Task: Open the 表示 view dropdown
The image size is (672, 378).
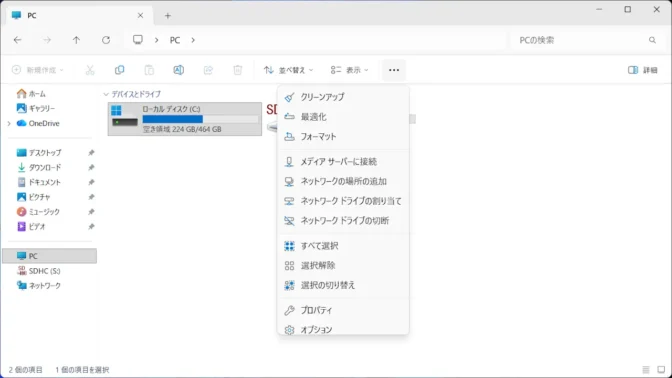Action: pos(349,70)
